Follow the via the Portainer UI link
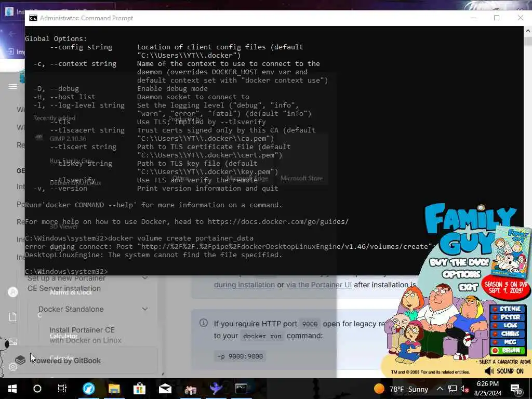 click(x=319, y=285)
